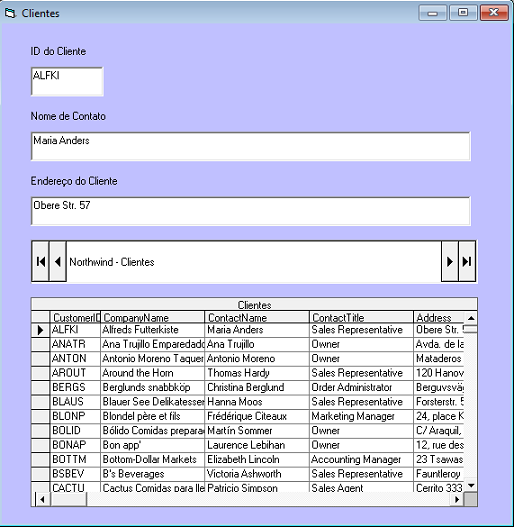Click grid horizontal scrollbar right arrow
The height and width of the screenshot is (527, 514).
457,499
